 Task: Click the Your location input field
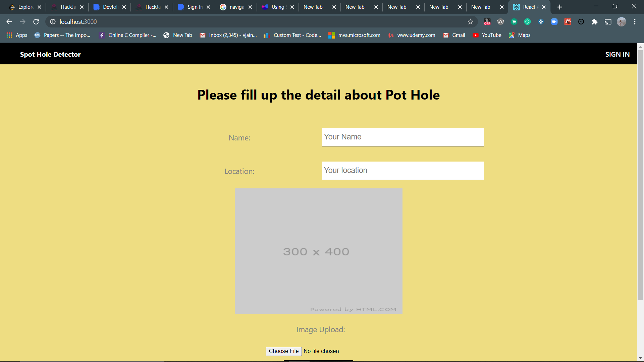click(x=402, y=170)
